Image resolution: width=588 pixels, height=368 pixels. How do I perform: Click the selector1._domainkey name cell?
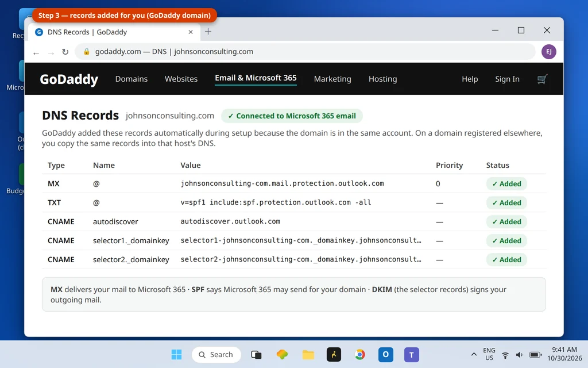pyautogui.click(x=131, y=241)
